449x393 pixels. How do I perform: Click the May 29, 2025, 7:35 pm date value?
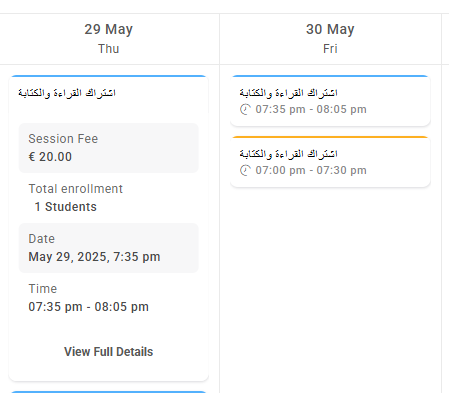94,257
